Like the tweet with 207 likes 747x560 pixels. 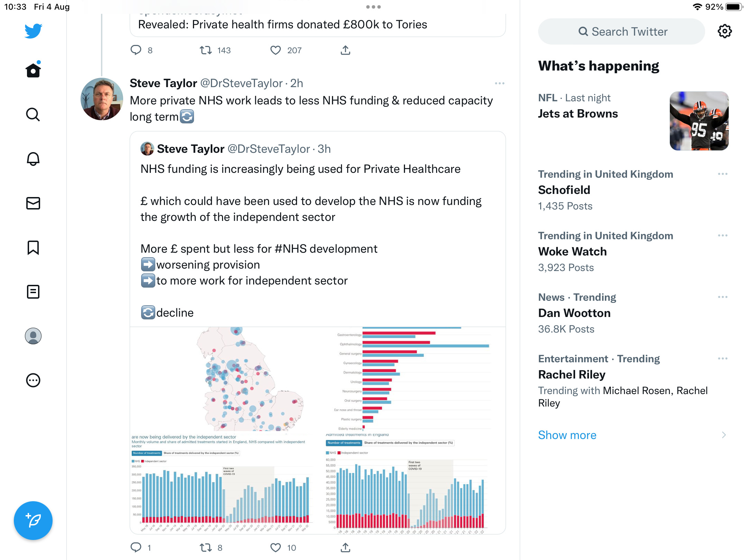pos(276,50)
